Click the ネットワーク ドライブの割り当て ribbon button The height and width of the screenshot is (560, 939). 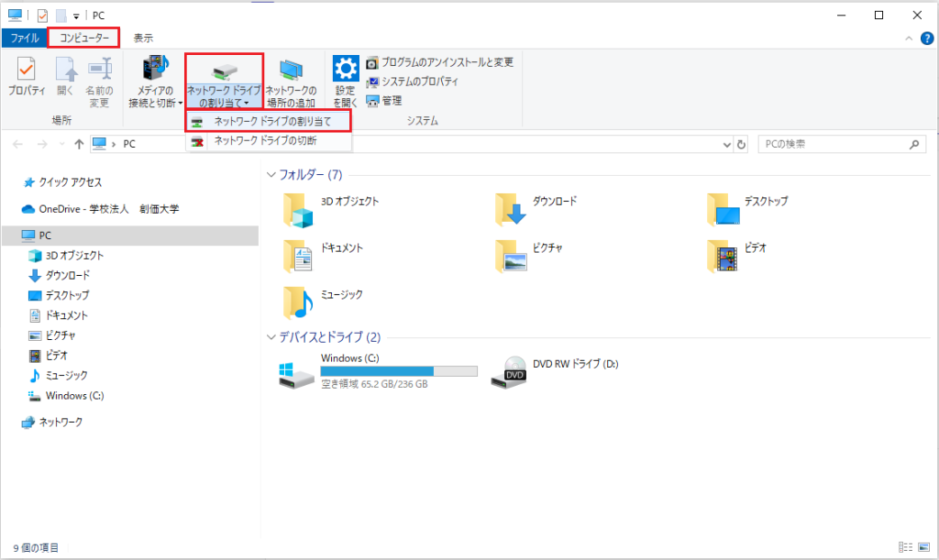click(224, 82)
